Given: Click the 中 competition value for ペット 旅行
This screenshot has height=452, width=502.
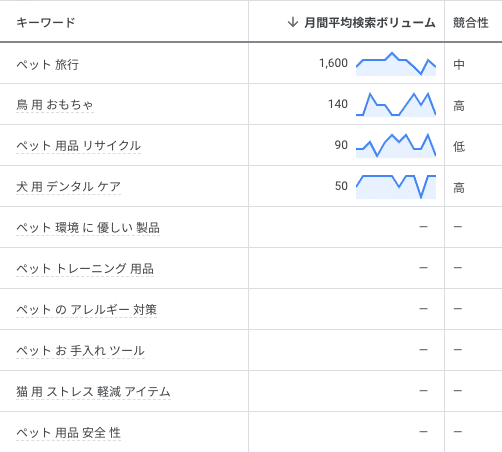Looking at the screenshot, I should click(x=459, y=64).
